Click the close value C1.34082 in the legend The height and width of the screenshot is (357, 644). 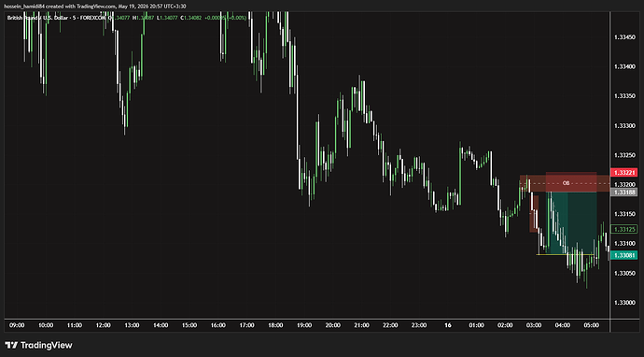191,18
